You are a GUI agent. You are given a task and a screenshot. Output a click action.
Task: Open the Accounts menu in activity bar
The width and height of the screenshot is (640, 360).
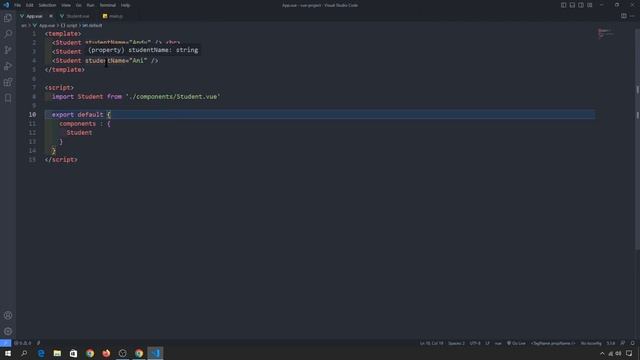pyautogui.click(x=8, y=316)
